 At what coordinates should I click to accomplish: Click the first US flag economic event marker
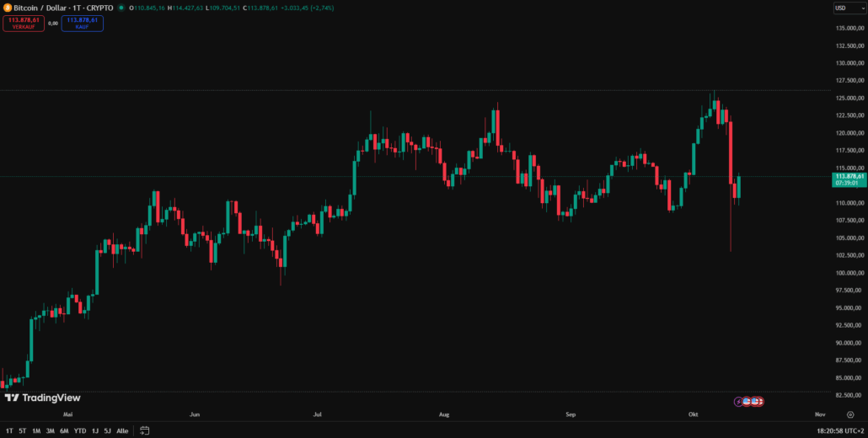[x=747, y=401]
